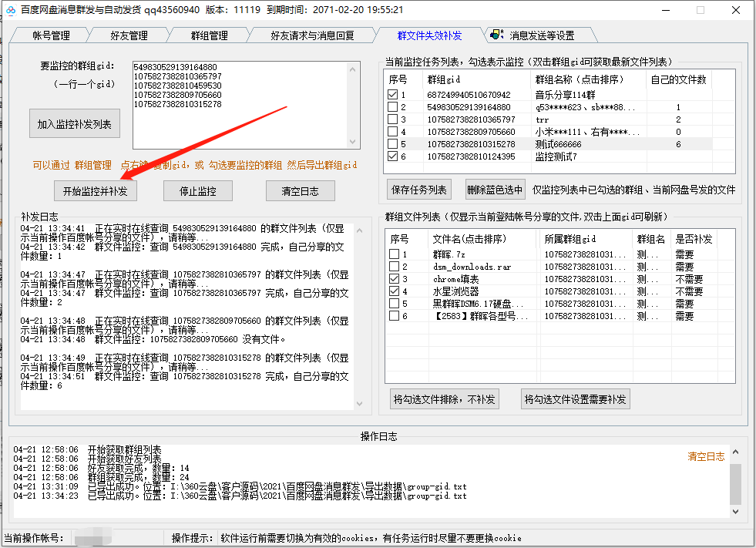756x548 pixels.
Task: Open the 好友请求与消息回复 tab
Action: click(311, 35)
